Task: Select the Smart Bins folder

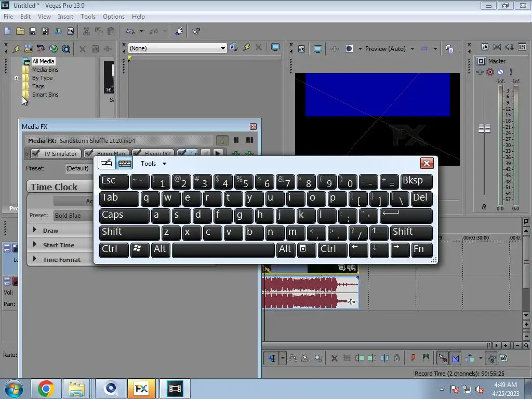Action: pos(45,95)
